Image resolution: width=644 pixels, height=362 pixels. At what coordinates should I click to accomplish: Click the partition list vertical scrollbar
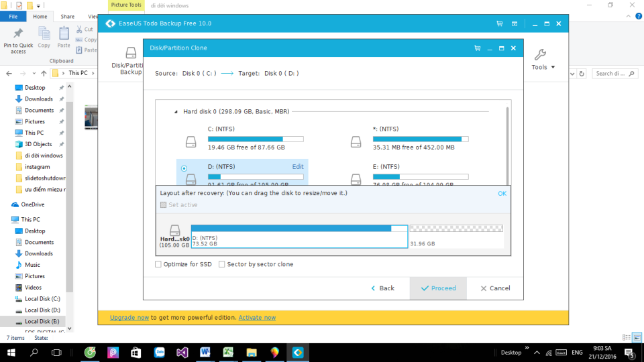coord(508,145)
